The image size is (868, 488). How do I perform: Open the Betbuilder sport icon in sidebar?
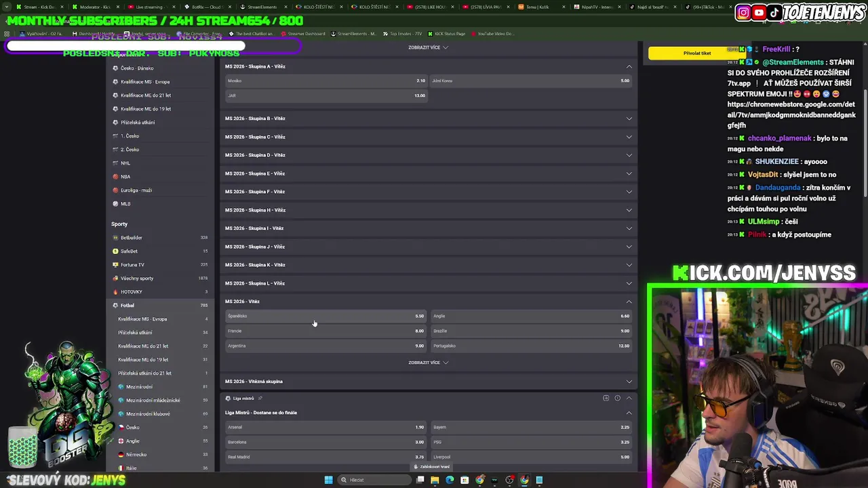tap(115, 238)
